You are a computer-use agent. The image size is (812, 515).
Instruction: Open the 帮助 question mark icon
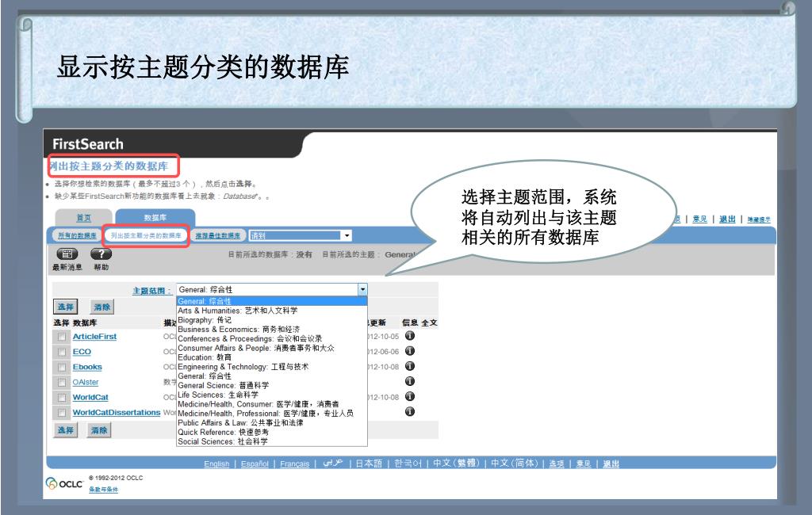(x=101, y=254)
